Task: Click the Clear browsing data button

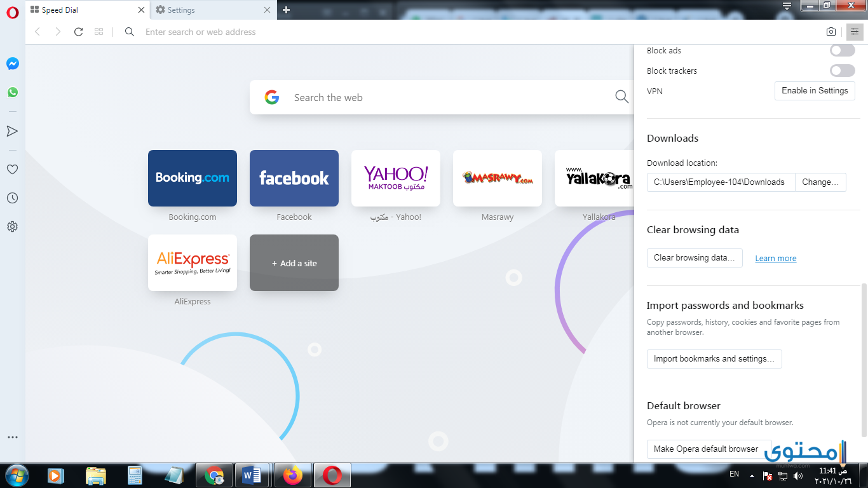Action: tap(695, 257)
